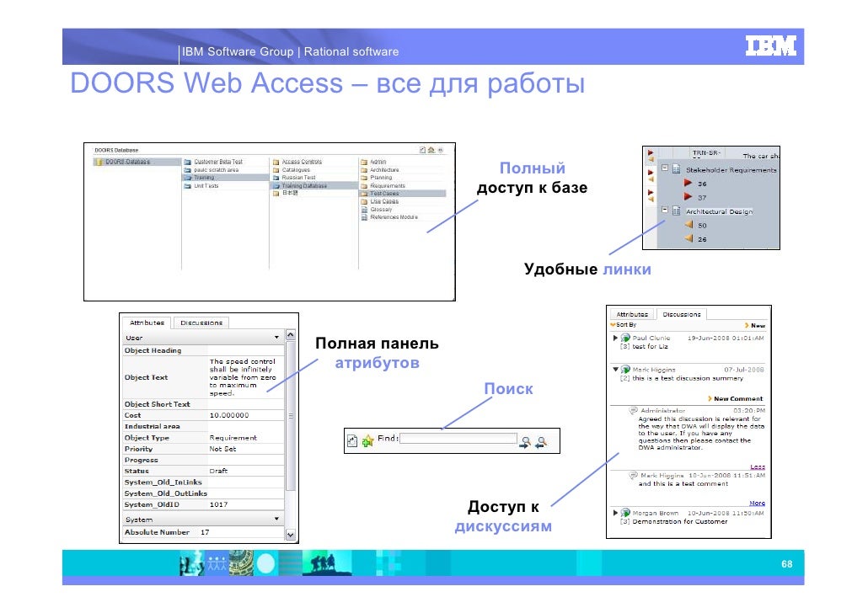
Task: Click the Access Controls folder icon
Action: 276,163
